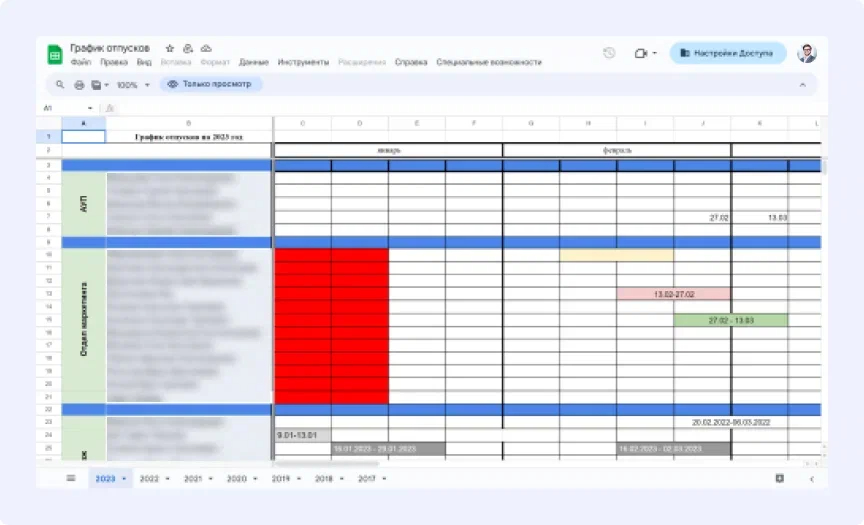The image size is (864, 525).
Task: Open the Данные menu
Action: 253,62
